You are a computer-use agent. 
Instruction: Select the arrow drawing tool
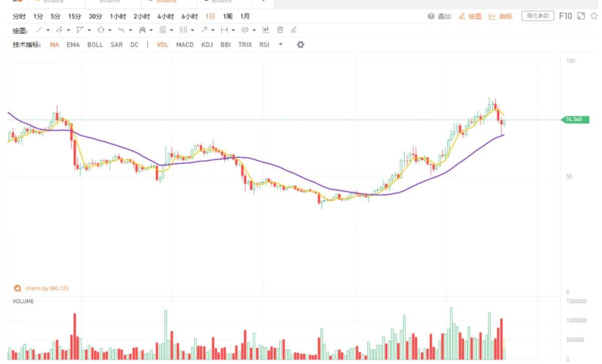(204, 30)
